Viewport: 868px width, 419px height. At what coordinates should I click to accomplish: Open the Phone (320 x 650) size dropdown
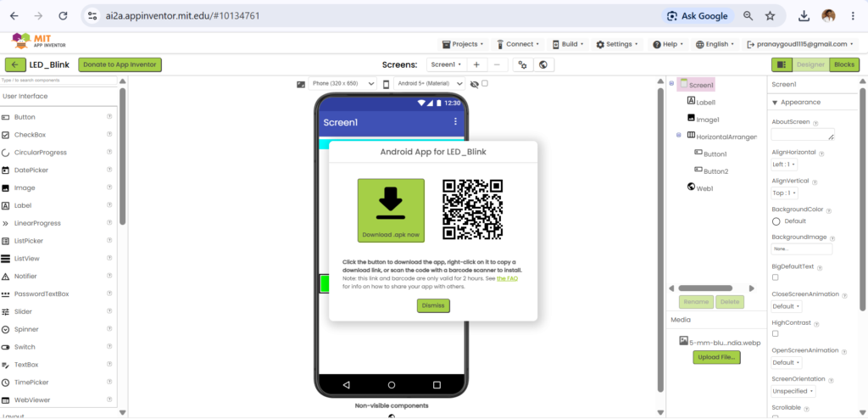click(342, 84)
